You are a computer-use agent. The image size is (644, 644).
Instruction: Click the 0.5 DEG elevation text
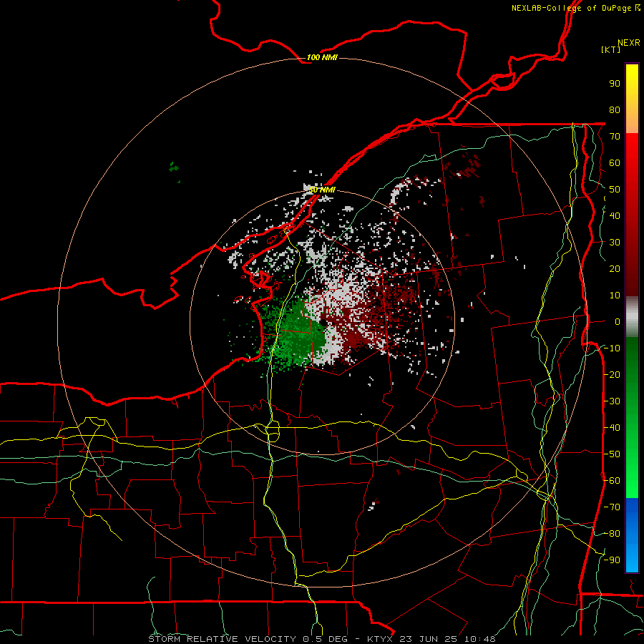coord(326,639)
